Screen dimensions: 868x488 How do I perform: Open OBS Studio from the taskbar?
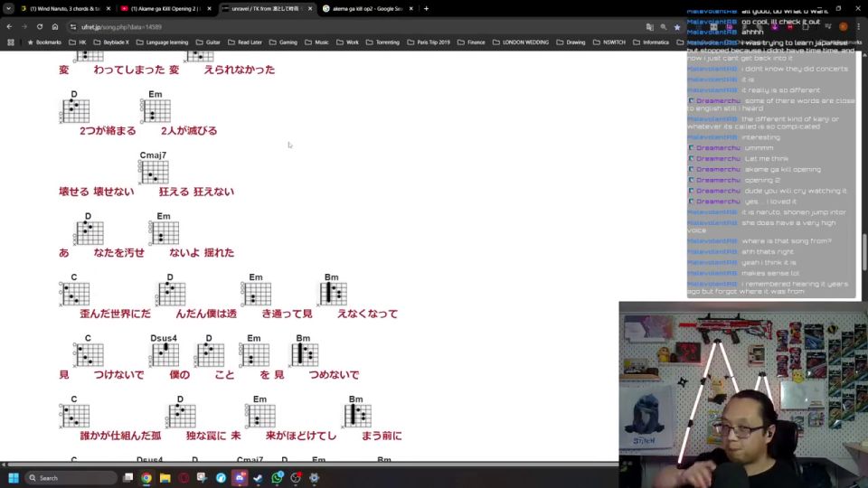coord(296,478)
